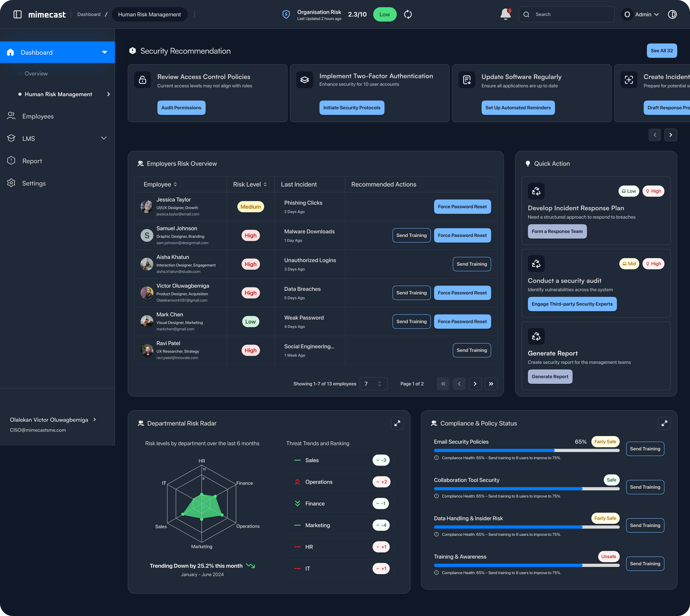The height and width of the screenshot is (616, 690).
Task: Refresh the organisation risk score
Action: (x=408, y=14)
